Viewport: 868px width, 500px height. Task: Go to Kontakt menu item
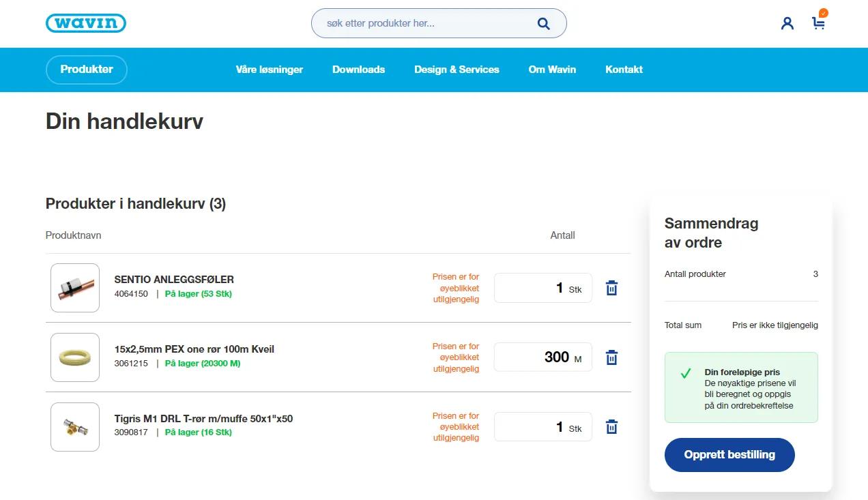click(624, 70)
